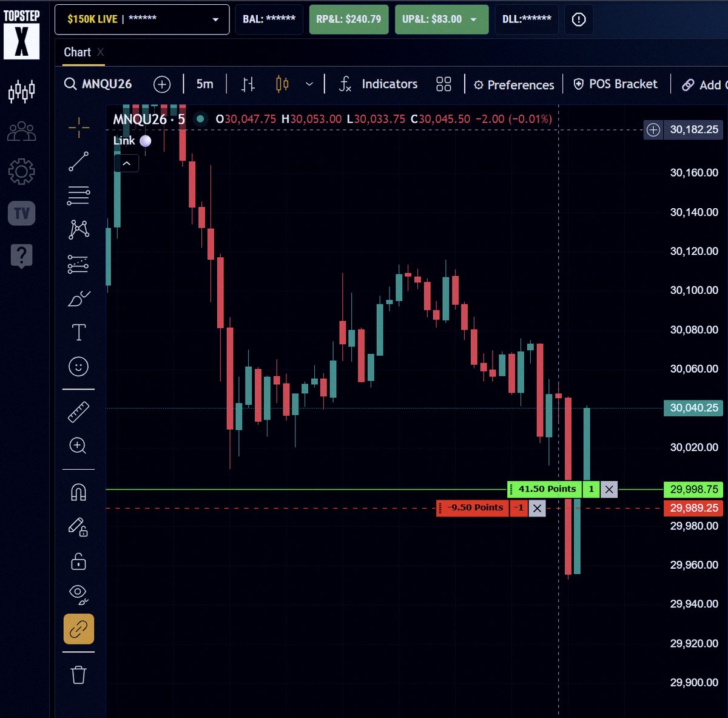
Task: Open the TopstepX logo home
Action: tap(22, 33)
